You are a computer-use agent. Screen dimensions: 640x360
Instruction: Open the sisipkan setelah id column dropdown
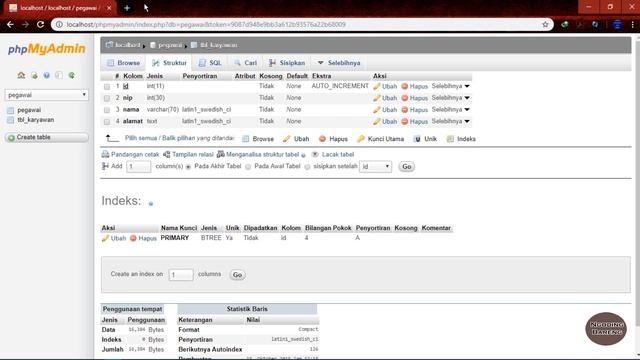376,167
